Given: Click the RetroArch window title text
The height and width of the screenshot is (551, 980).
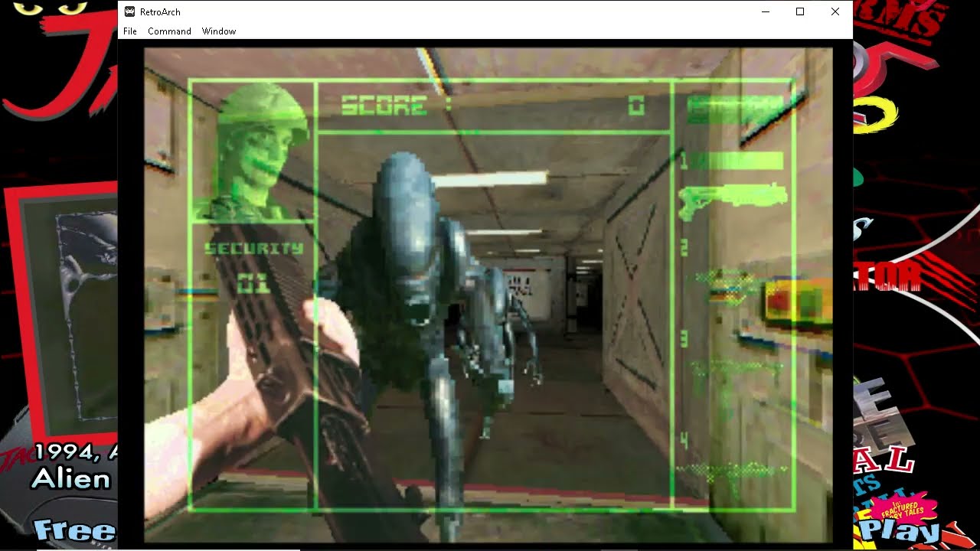Looking at the screenshot, I should pos(160,12).
